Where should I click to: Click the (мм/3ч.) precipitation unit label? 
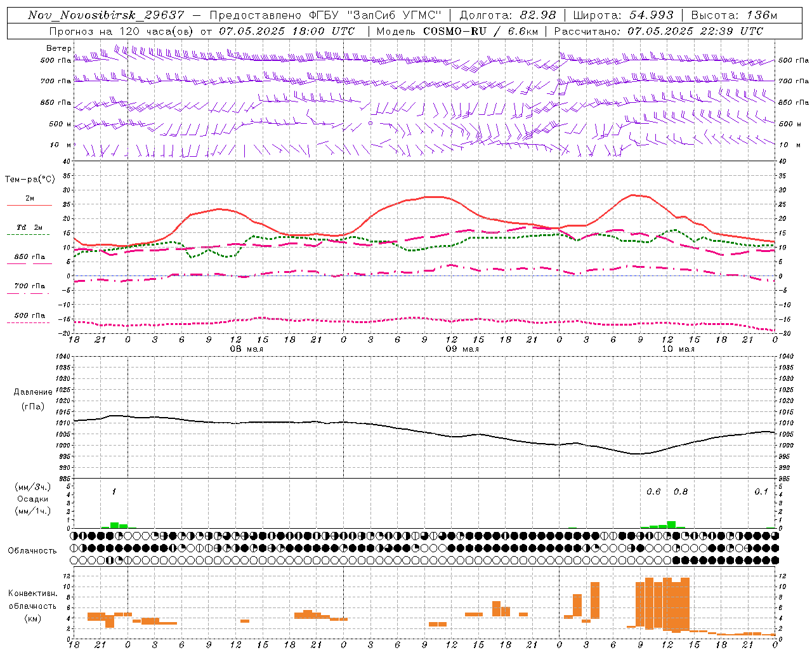click(33, 487)
